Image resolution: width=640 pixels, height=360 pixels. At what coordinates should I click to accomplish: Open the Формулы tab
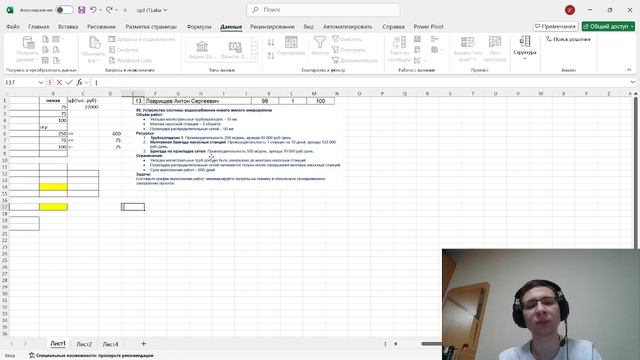click(199, 27)
